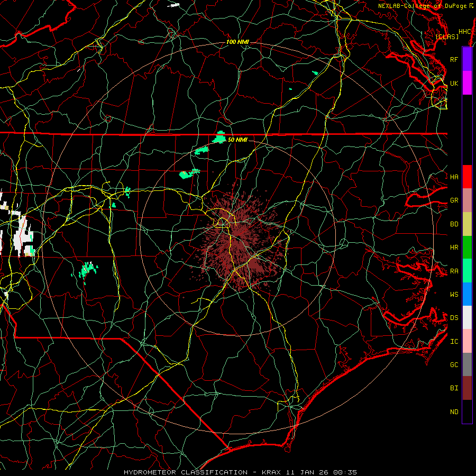The image size is (476, 476).
Task: Click the GC legend label
Action: (454, 365)
